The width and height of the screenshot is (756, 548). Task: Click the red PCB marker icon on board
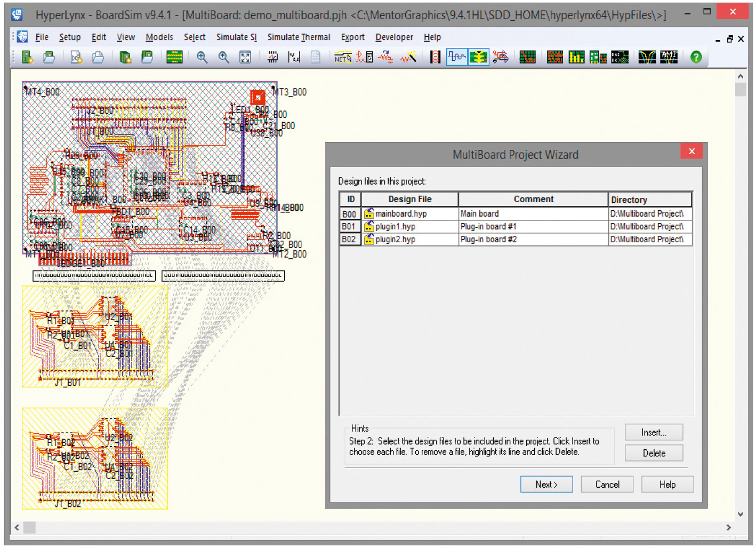[258, 97]
